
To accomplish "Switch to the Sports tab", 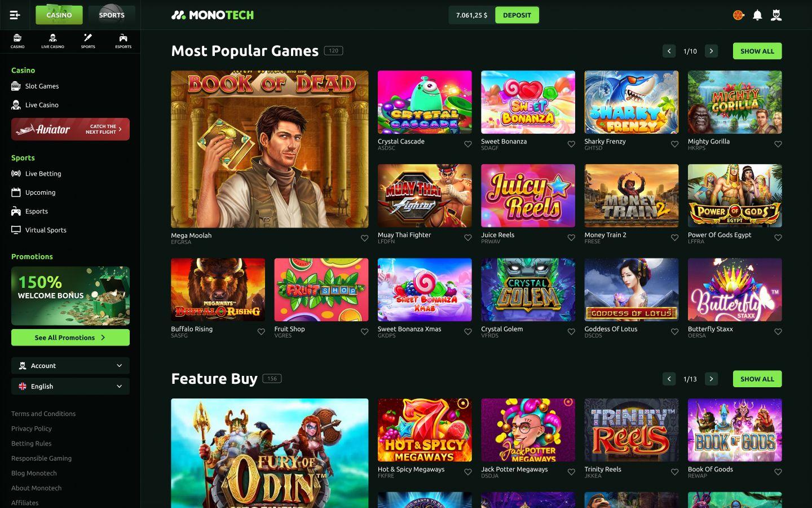I will (112, 15).
